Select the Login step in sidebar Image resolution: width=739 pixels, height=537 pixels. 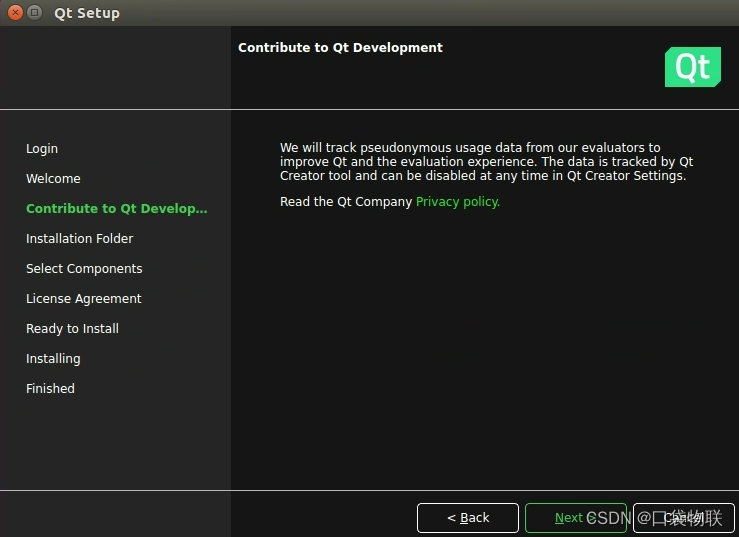tap(42, 149)
